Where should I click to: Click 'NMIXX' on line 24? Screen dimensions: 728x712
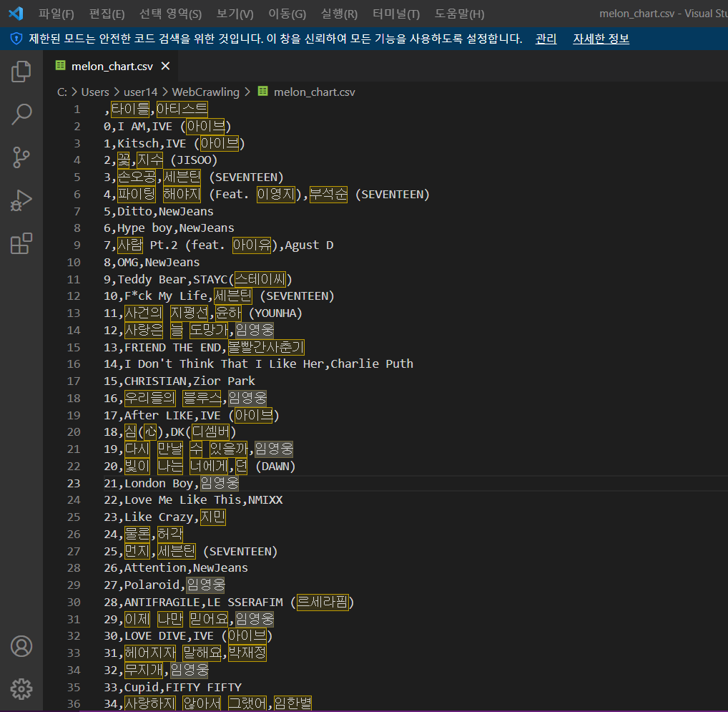tap(265, 500)
